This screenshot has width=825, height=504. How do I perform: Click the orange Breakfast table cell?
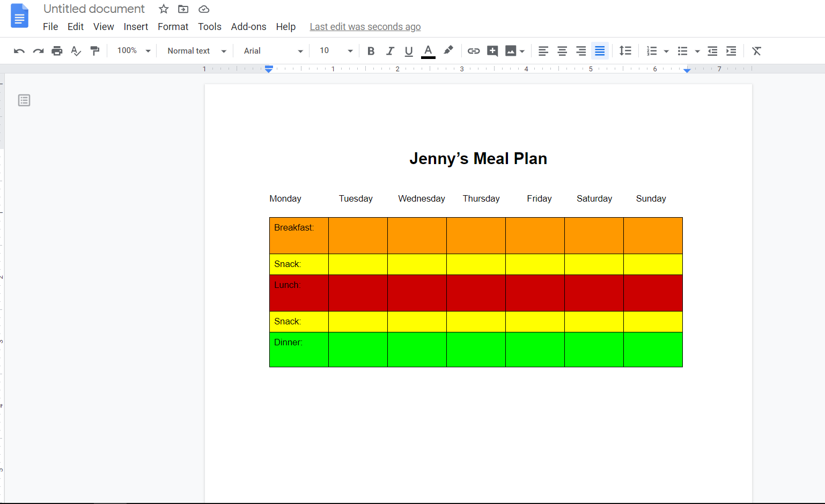(299, 235)
